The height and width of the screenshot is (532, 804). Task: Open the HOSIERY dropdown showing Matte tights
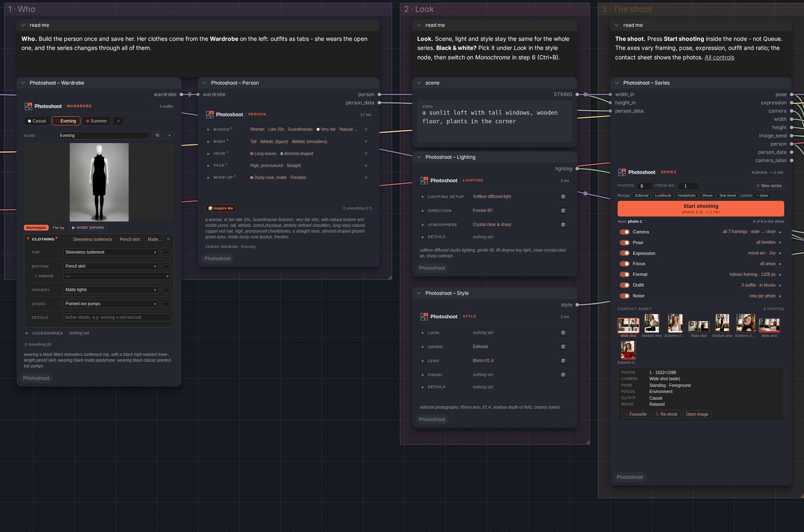pos(111,290)
